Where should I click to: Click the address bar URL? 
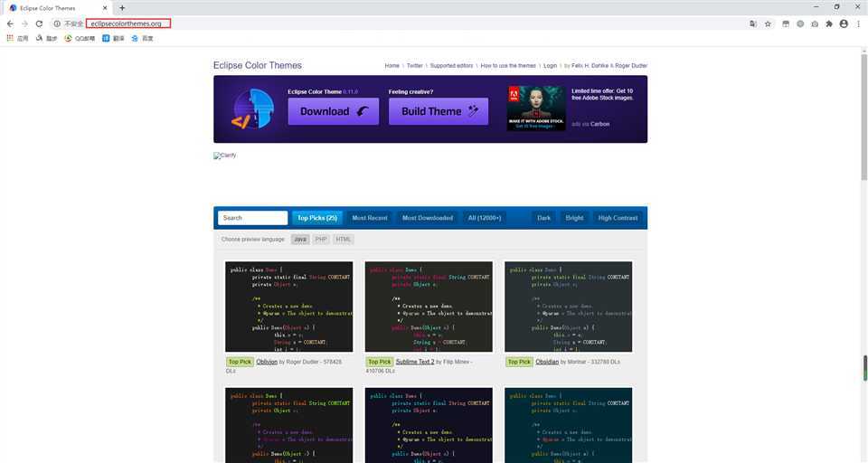(x=127, y=24)
